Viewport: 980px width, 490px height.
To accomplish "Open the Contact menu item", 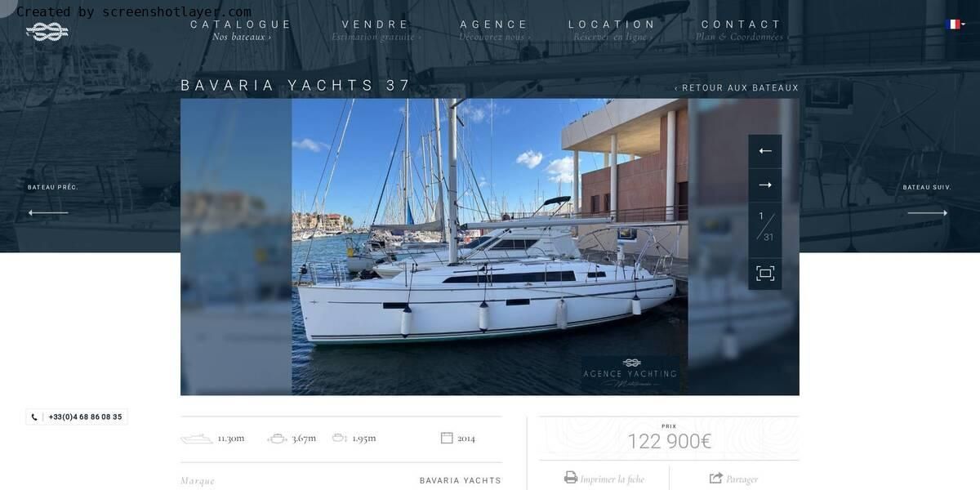I will pyautogui.click(x=742, y=24).
